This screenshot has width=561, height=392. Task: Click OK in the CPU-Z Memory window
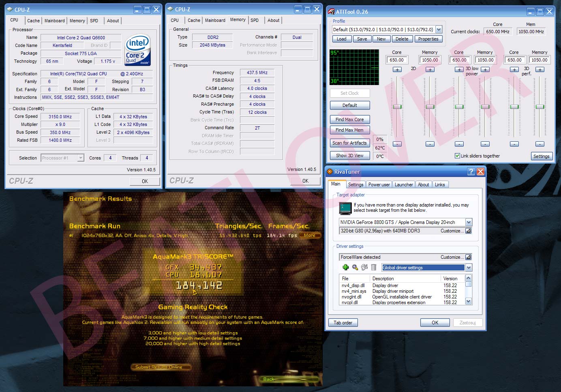coord(305,181)
